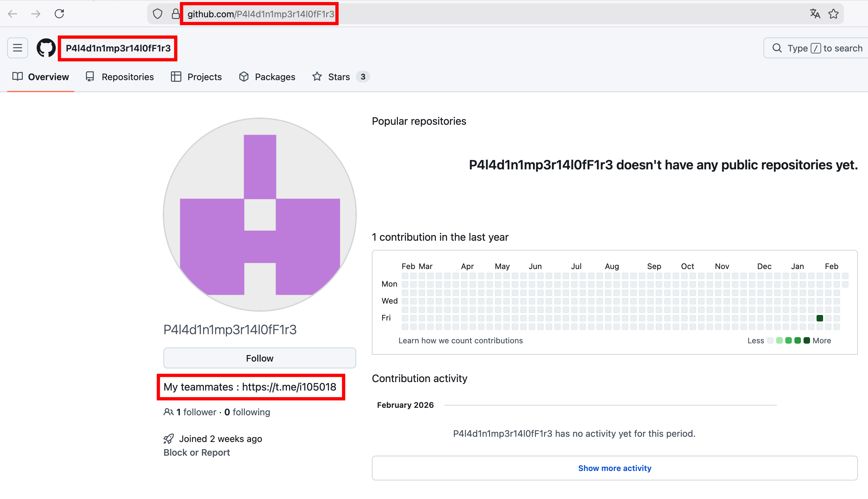Click the followers people icon

[168, 412]
